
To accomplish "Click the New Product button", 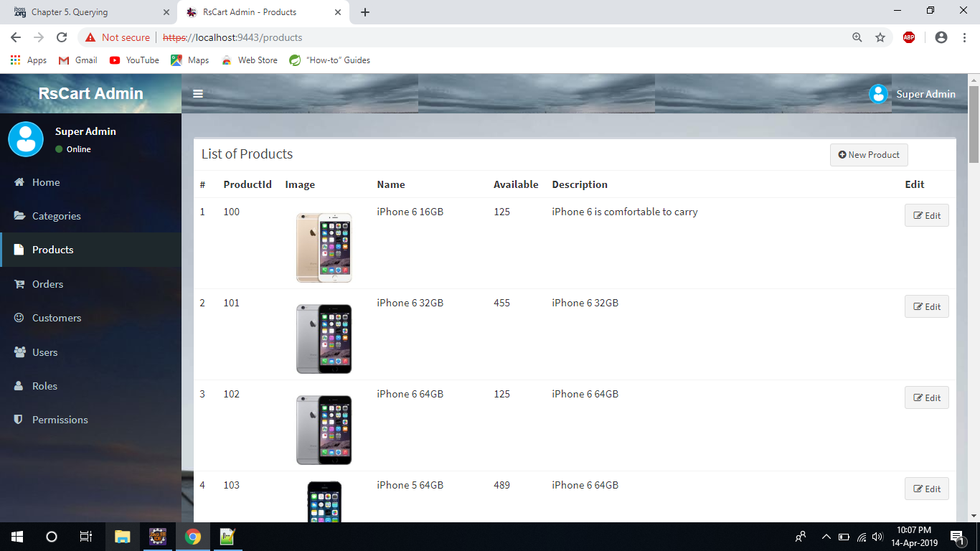I will (869, 155).
